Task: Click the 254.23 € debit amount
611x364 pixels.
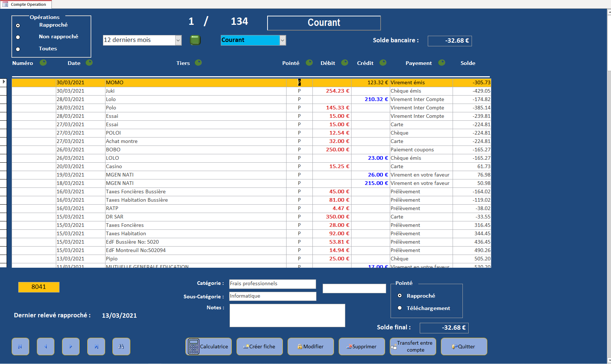Action: (x=332, y=91)
